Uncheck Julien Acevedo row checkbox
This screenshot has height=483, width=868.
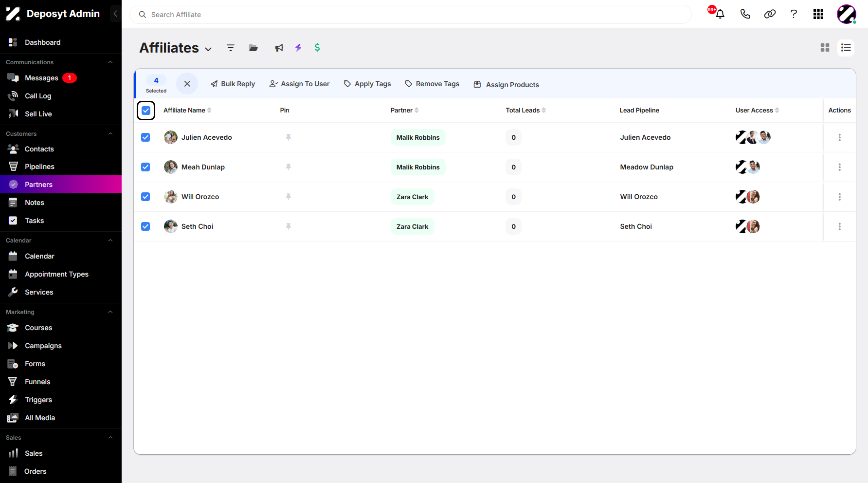[x=145, y=137]
